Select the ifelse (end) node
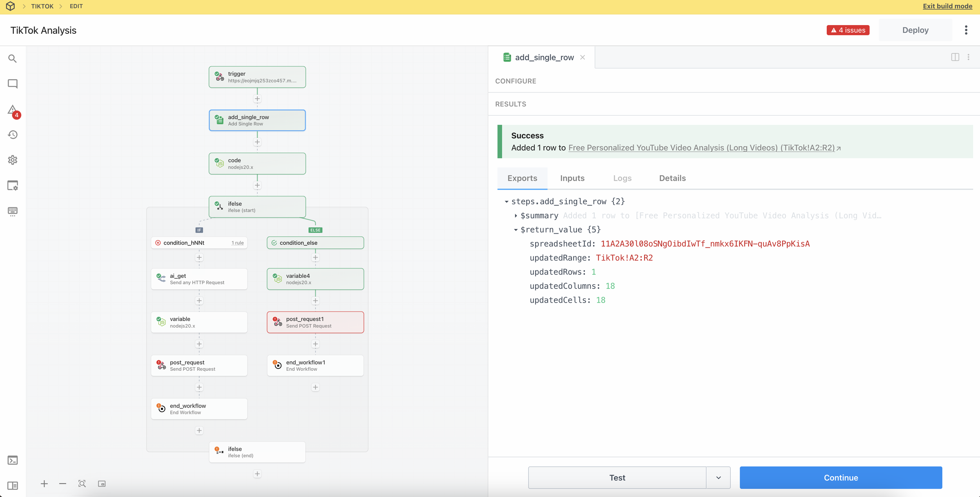 257,452
